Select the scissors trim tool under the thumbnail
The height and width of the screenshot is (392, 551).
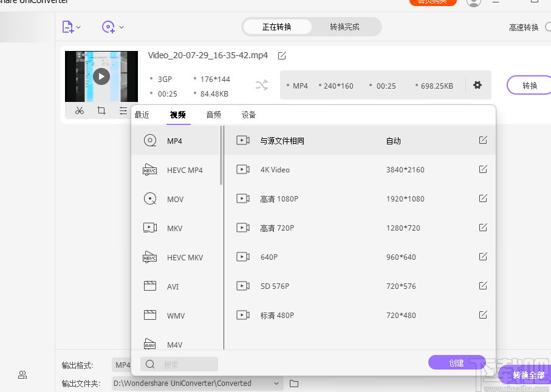(79, 110)
